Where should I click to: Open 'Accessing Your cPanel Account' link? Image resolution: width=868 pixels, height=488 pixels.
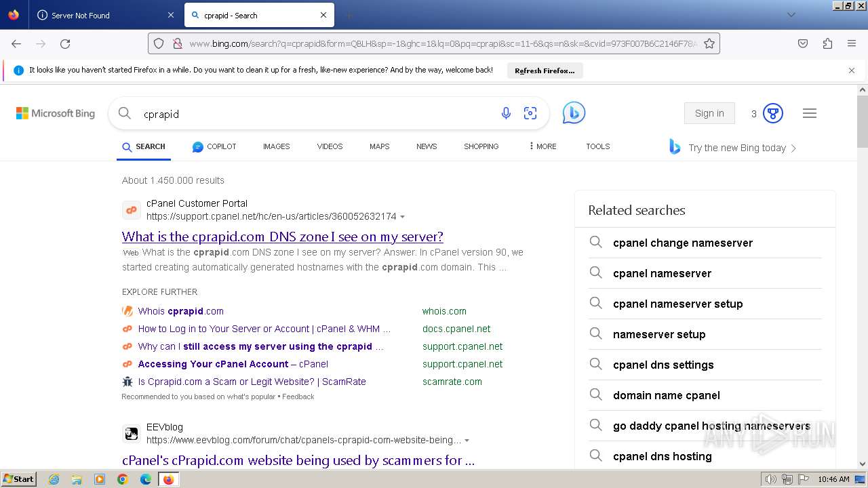click(x=233, y=364)
